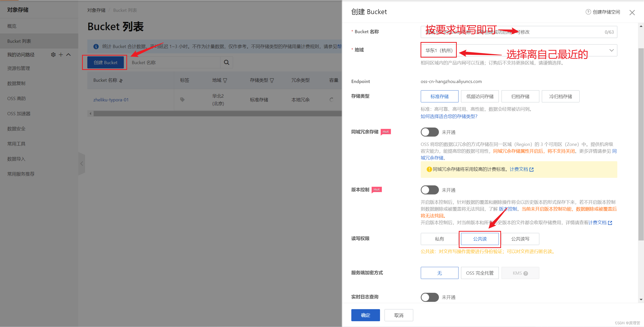Image resolution: width=644 pixels, height=327 pixels.
Task: Click the blue 创建 Bucket button
Action: point(105,62)
